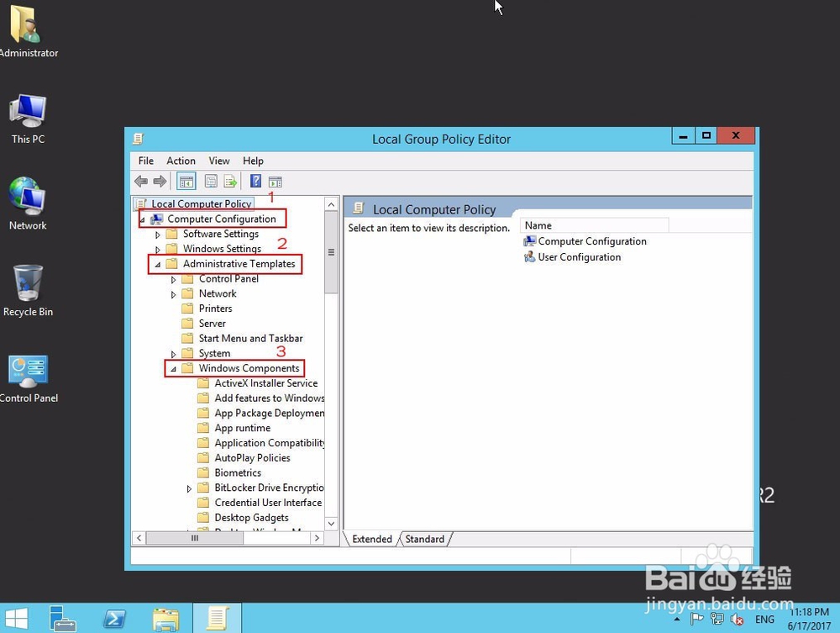Open the blue Help toolbar icon
Image resolution: width=840 pixels, height=633 pixels.
click(256, 182)
